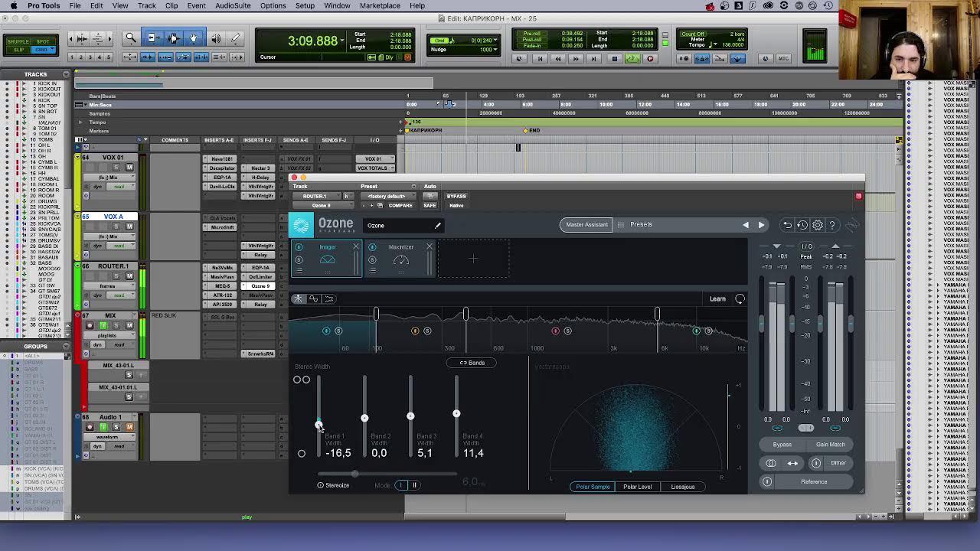Click the Ozone undo arrow icon
This screenshot has height=551, width=980.
pos(787,225)
